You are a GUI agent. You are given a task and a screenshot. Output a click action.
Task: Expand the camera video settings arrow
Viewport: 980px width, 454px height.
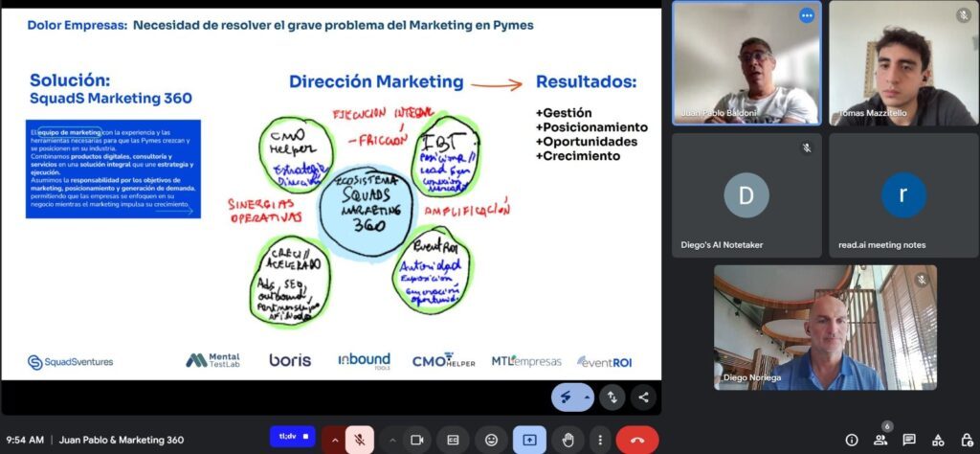(x=391, y=440)
